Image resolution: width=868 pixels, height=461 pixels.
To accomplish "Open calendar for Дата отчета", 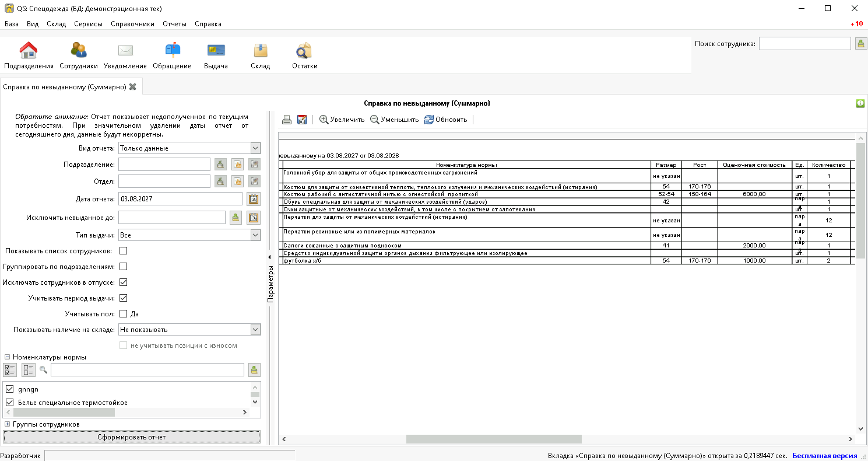I will tap(254, 199).
